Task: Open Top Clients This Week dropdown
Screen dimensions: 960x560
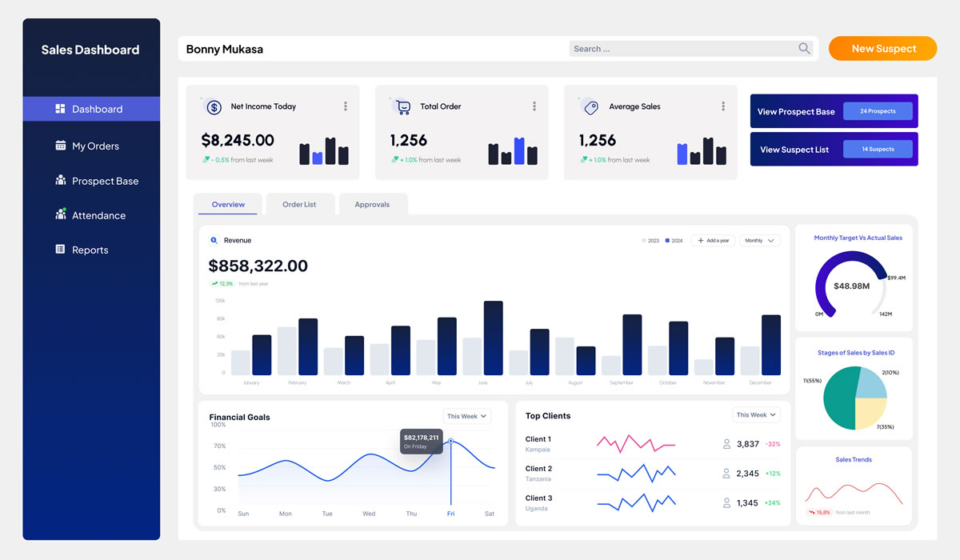Action: click(x=756, y=415)
